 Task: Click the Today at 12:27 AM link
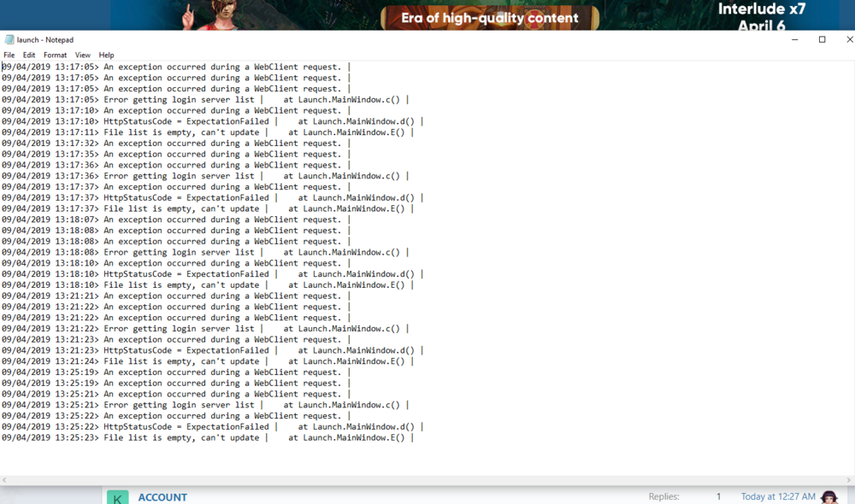tap(777, 497)
